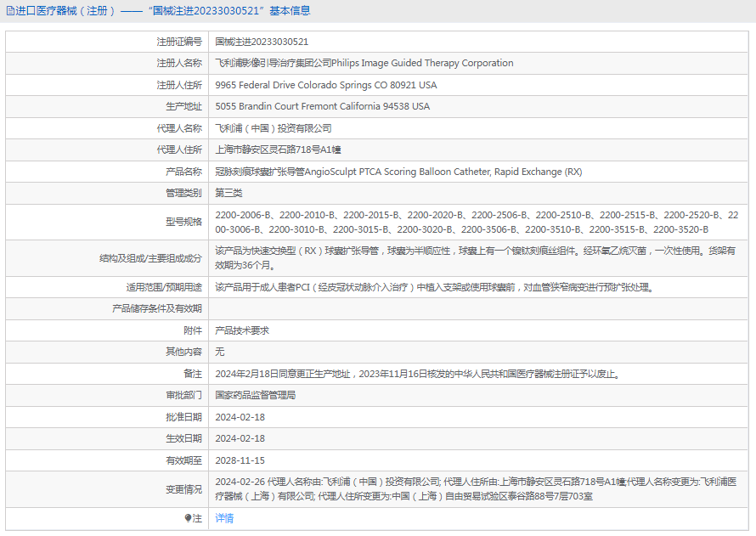
Task: Select the 注册人住所 label
Action: coord(179,85)
